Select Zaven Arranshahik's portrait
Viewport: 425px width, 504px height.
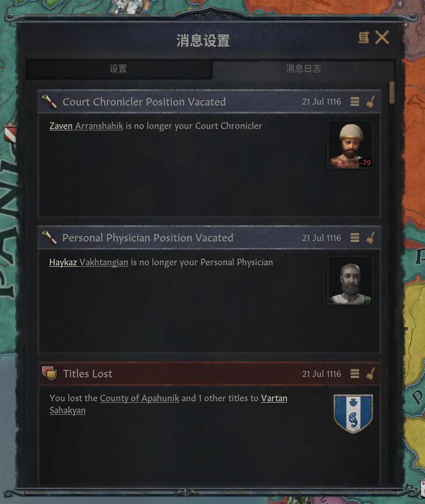tap(350, 144)
